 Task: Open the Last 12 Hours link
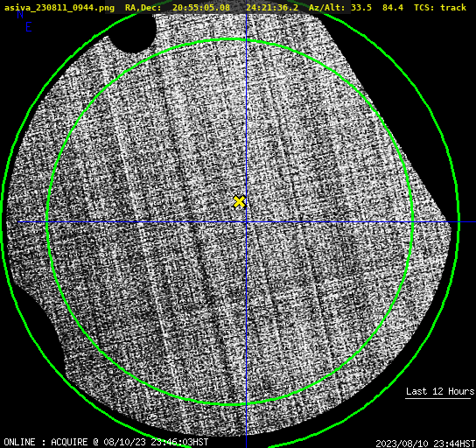pos(440,391)
